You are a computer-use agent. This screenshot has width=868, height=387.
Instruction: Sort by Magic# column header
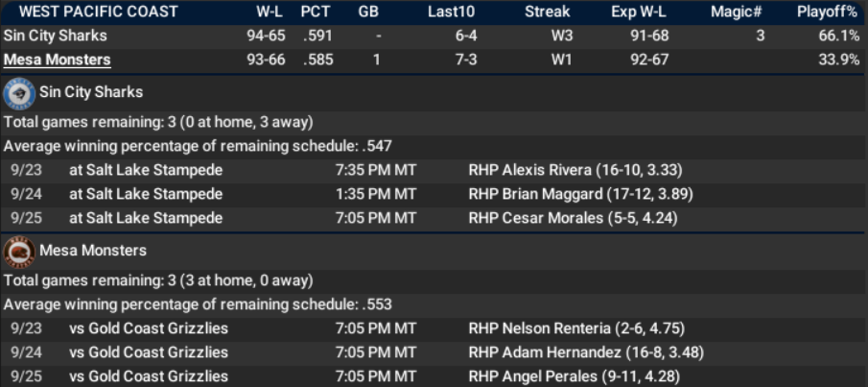(x=736, y=12)
